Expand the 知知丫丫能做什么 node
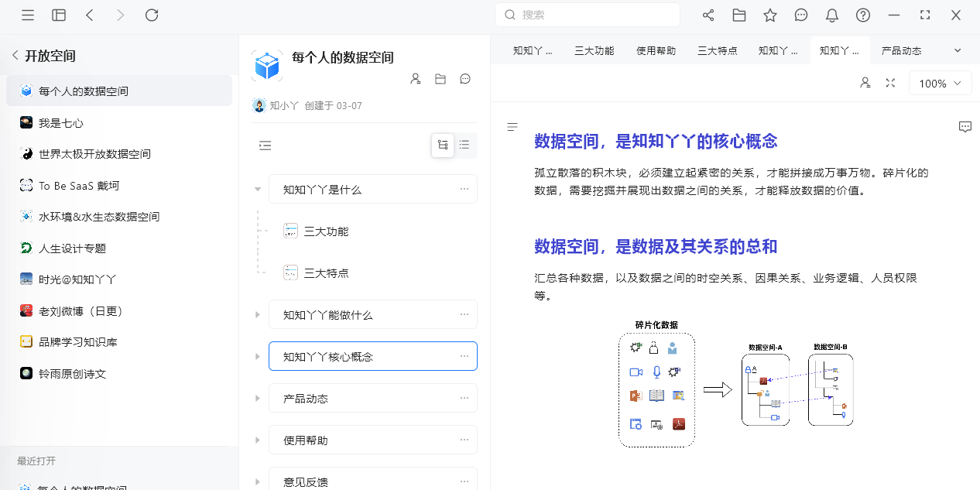Screen dimensions: 980x490 click(x=258, y=315)
